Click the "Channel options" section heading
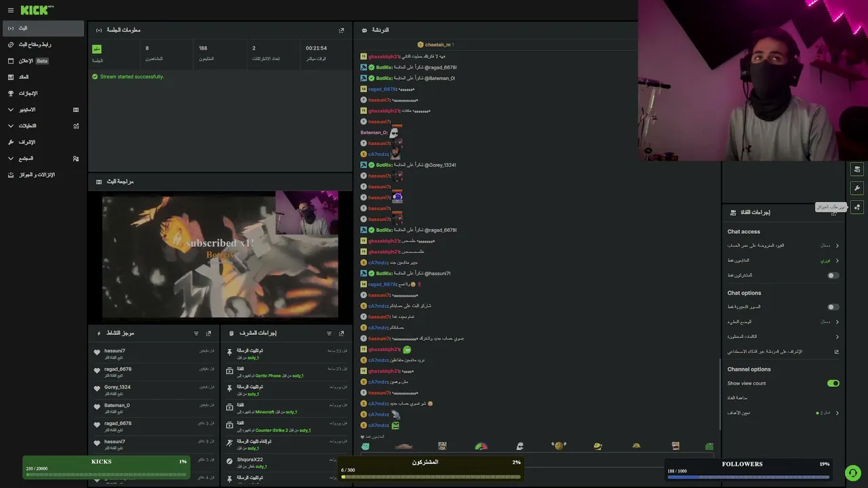Viewport: 868px width, 488px height. click(x=749, y=369)
